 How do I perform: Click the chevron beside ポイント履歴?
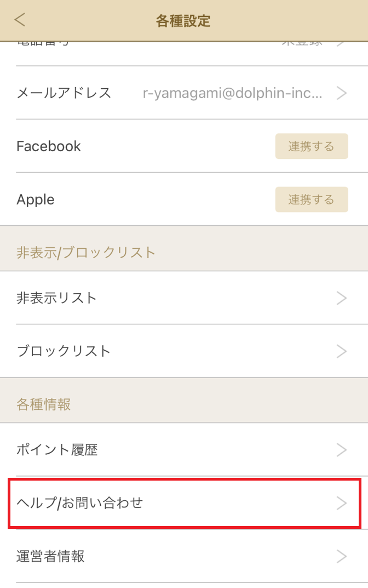pyautogui.click(x=341, y=450)
